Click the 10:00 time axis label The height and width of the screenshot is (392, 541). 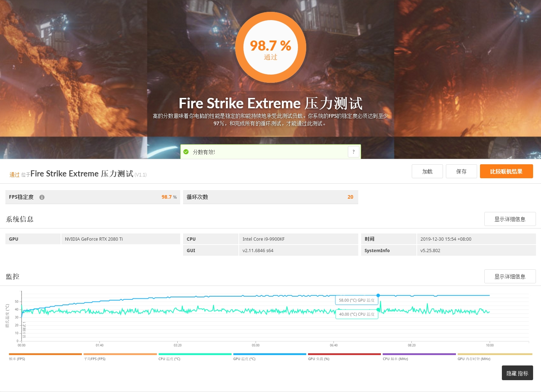tap(490, 345)
